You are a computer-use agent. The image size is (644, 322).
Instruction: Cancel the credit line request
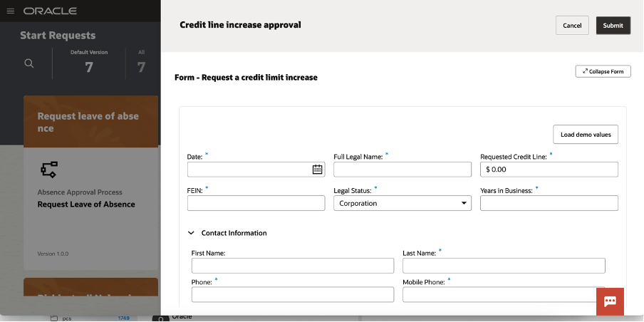(572, 26)
